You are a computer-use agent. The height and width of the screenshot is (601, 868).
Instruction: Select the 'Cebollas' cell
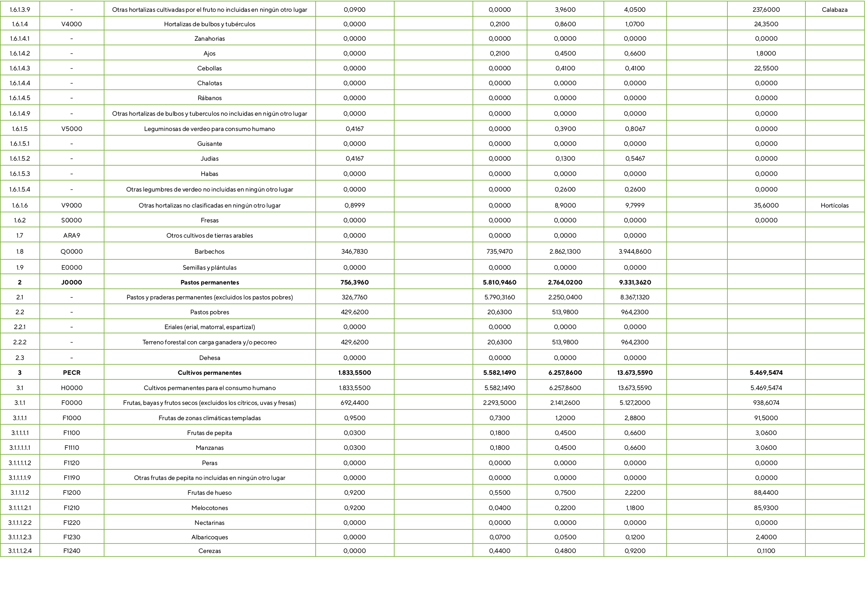click(209, 68)
